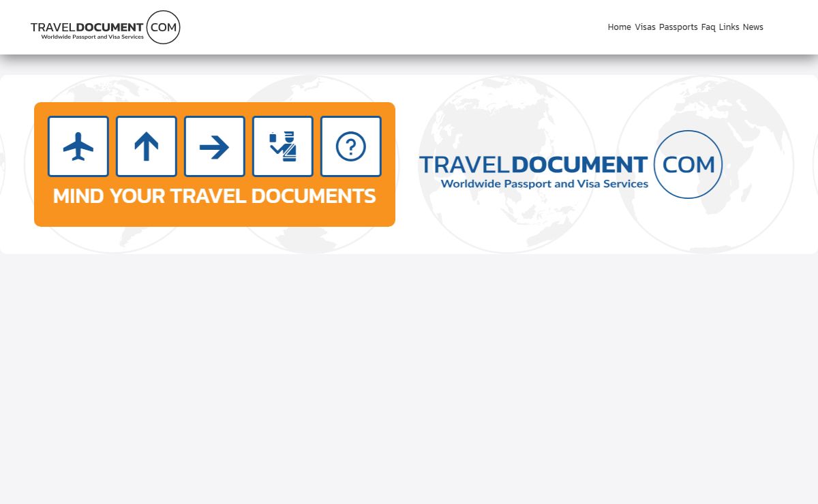
Task: Click the TravelDocument.com header logo
Action: pyautogui.click(x=106, y=27)
